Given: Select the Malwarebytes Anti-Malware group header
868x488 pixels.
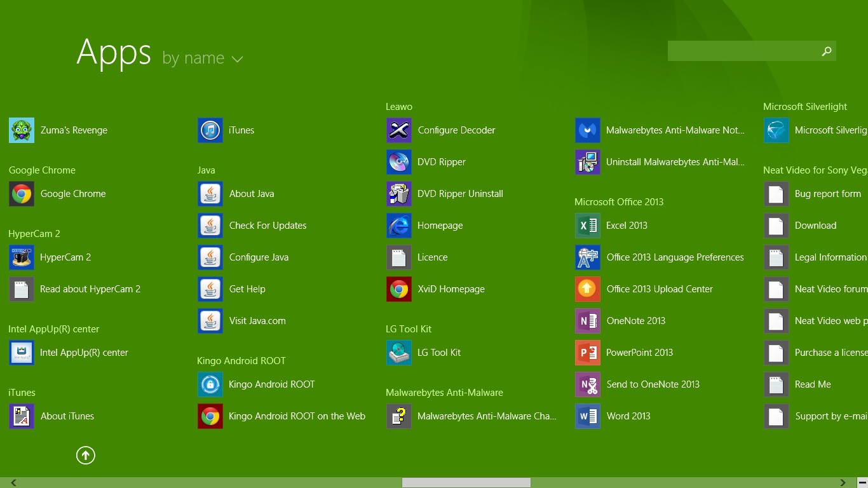Looking at the screenshot, I should pyautogui.click(x=444, y=393).
